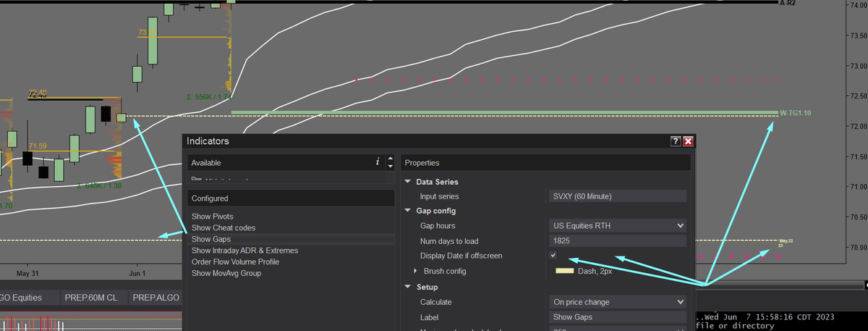This screenshot has height=331, width=868.
Task: Click the Σ: 645K / 1.38 volume label
Action: (x=99, y=186)
